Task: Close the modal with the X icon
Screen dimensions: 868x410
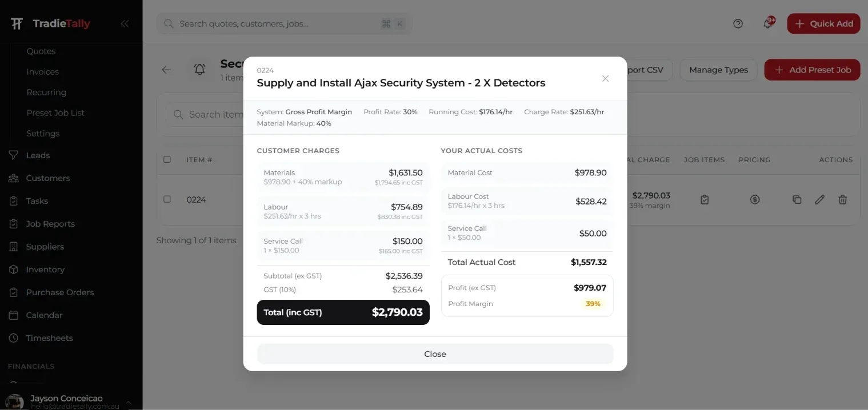Action: coord(605,79)
